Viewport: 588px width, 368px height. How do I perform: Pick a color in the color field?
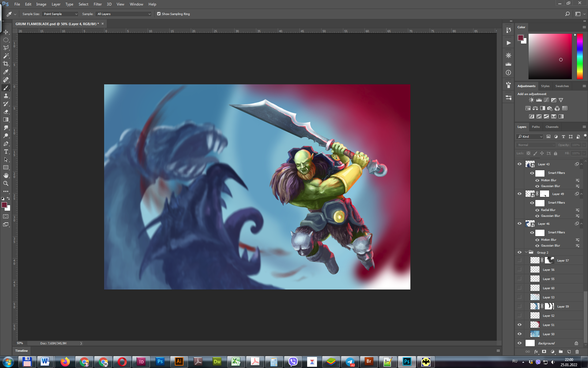coord(550,56)
